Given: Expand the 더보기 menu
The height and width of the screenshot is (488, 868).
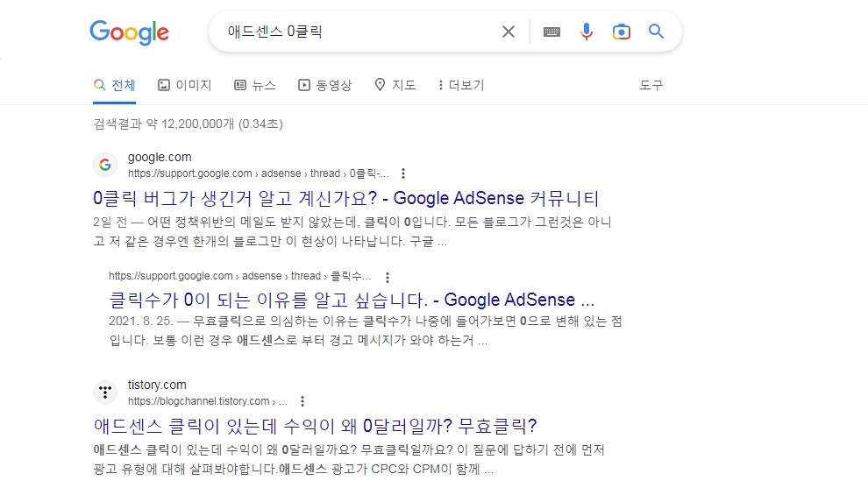Looking at the screenshot, I should (461, 85).
